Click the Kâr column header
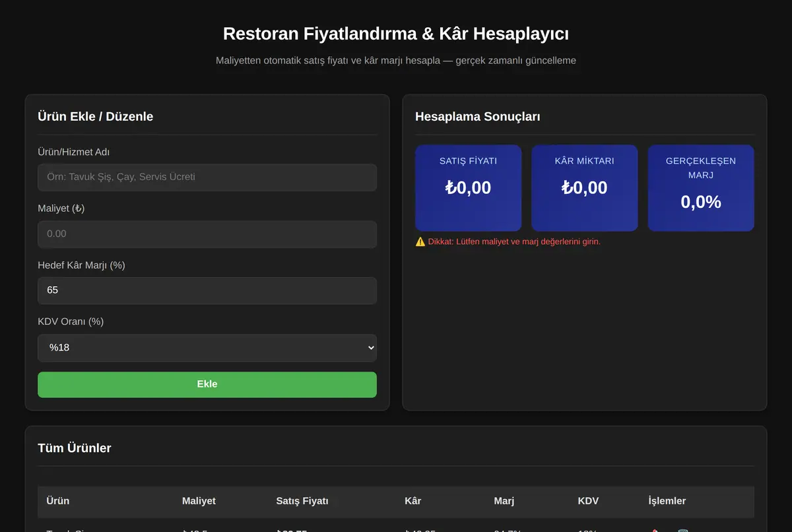 pos(412,501)
